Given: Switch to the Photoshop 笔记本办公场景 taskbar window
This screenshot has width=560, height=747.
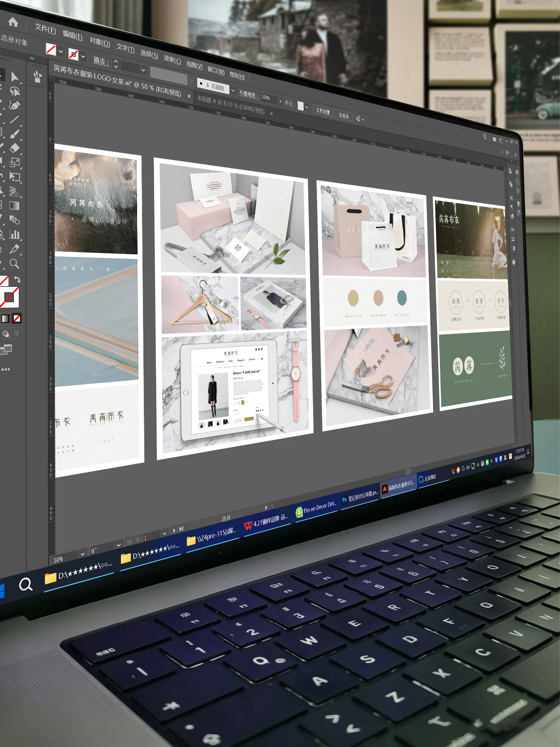Looking at the screenshot, I should click(x=360, y=495).
